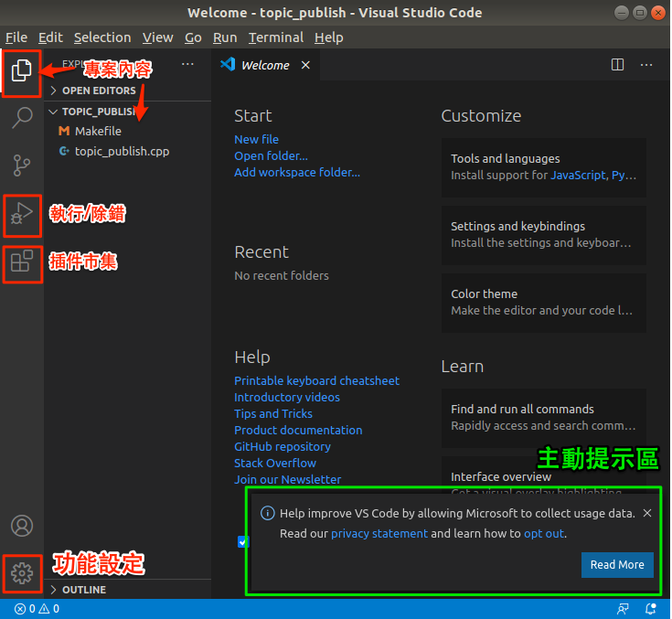This screenshot has width=672, height=619.
Task: Open the Interface overview card
Action: (543, 476)
